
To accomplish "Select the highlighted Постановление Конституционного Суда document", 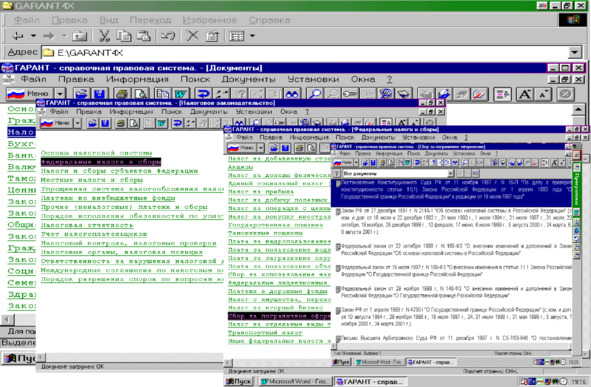I will (451, 190).
